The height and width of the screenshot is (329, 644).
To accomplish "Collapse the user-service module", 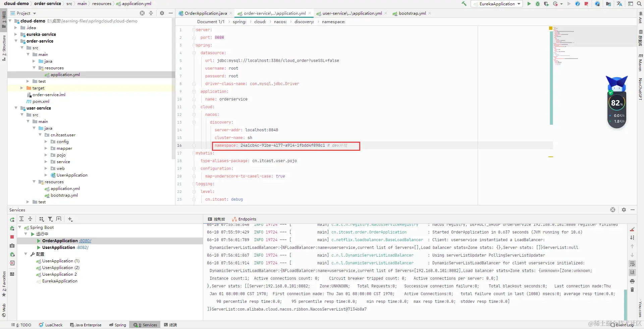I will [16, 108].
